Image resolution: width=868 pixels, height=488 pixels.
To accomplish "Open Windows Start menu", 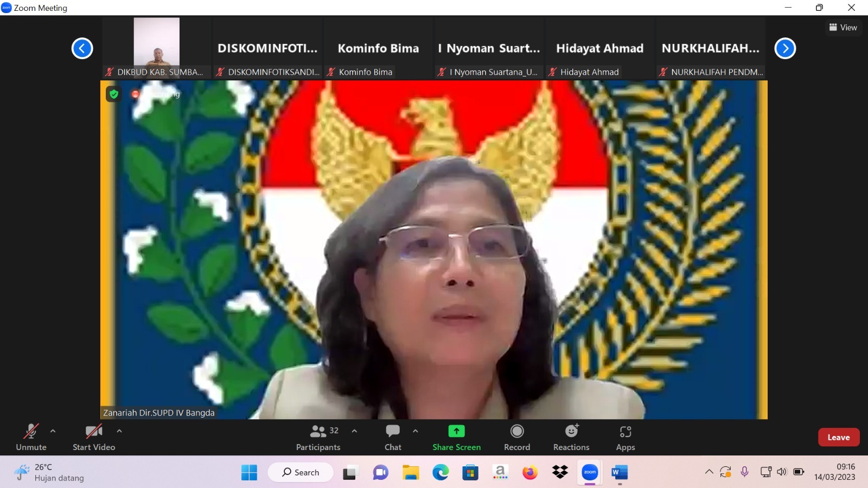I will click(250, 472).
